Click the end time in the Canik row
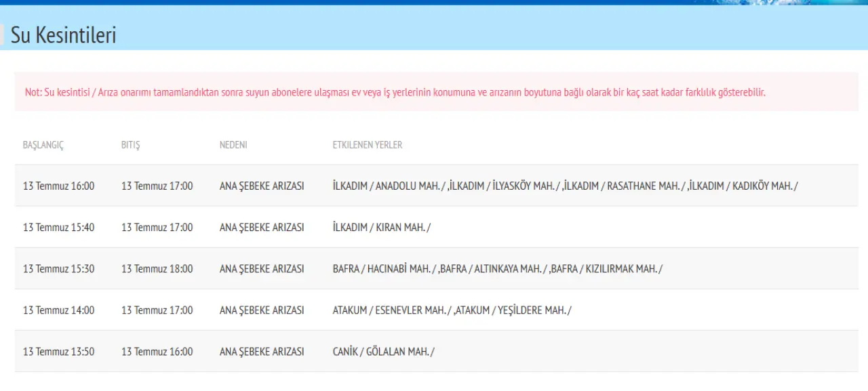Viewport: 868px width, 391px height. (x=157, y=351)
